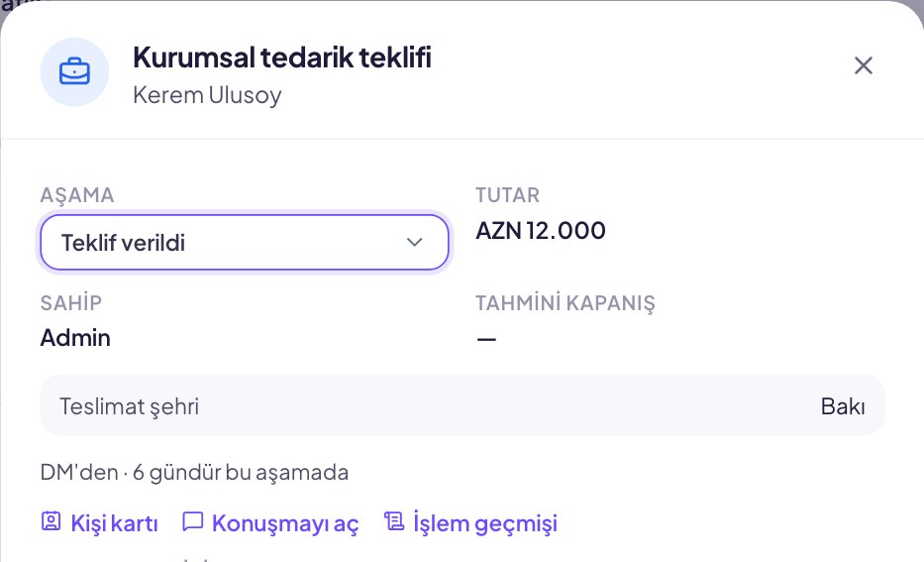Click the chevron arrow in Teklif verildi box
Image resolution: width=924 pixels, height=562 pixels.
415,243
